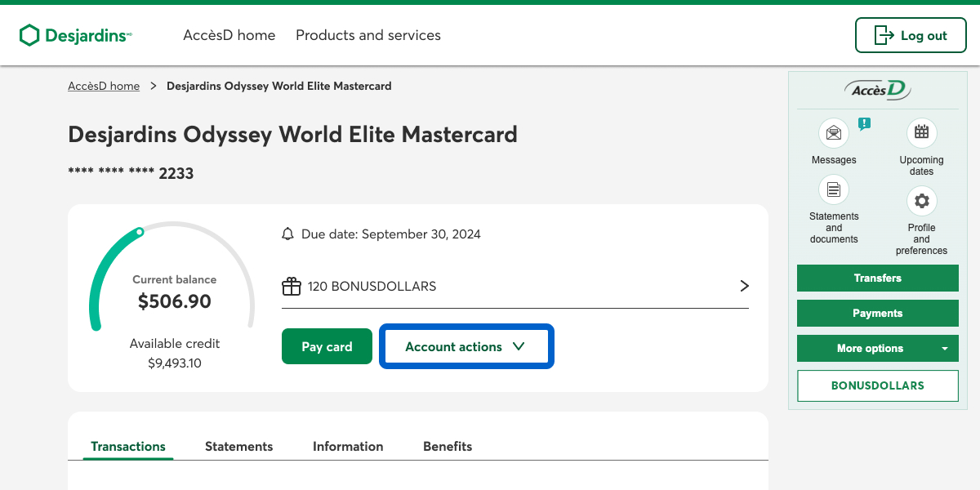The width and height of the screenshot is (980, 490).
Task: Open 120 BONUSDOLLARS details chevron
Action: click(744, 286)
